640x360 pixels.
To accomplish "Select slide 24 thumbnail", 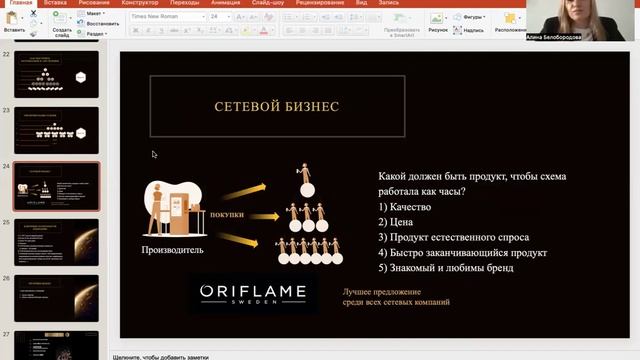I will (56, 186).
